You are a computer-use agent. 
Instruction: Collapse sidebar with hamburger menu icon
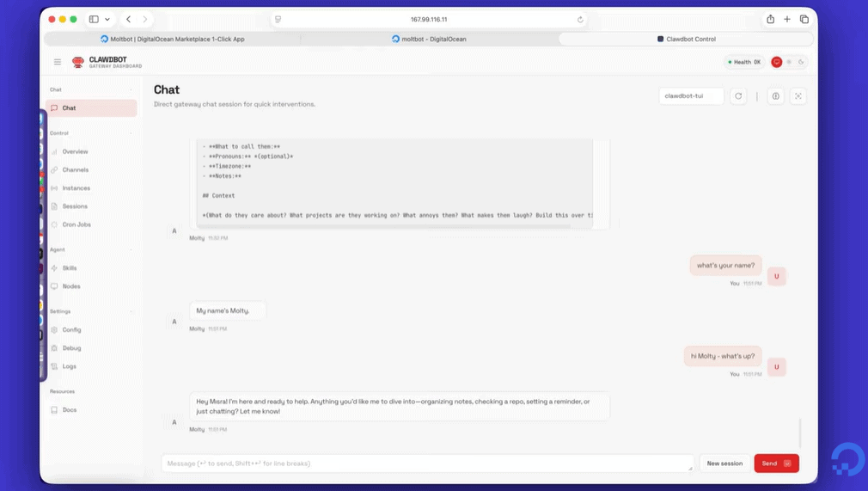tap(58, 62)
